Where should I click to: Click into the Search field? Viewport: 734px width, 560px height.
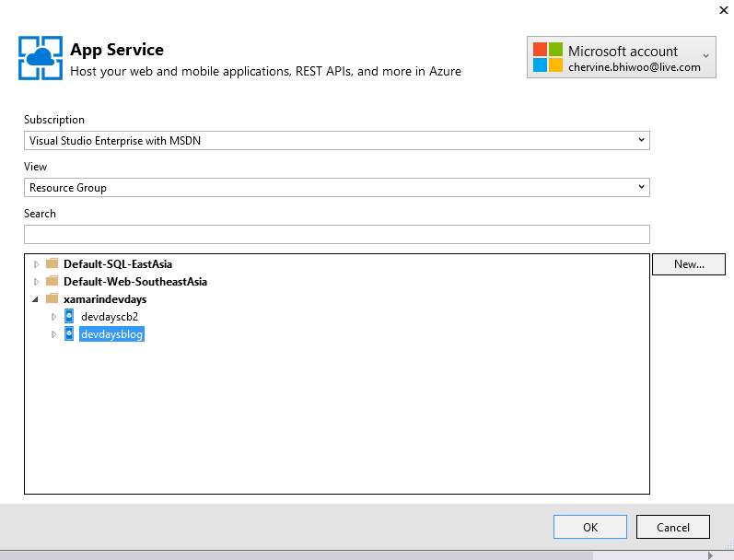tap(336, 234)
